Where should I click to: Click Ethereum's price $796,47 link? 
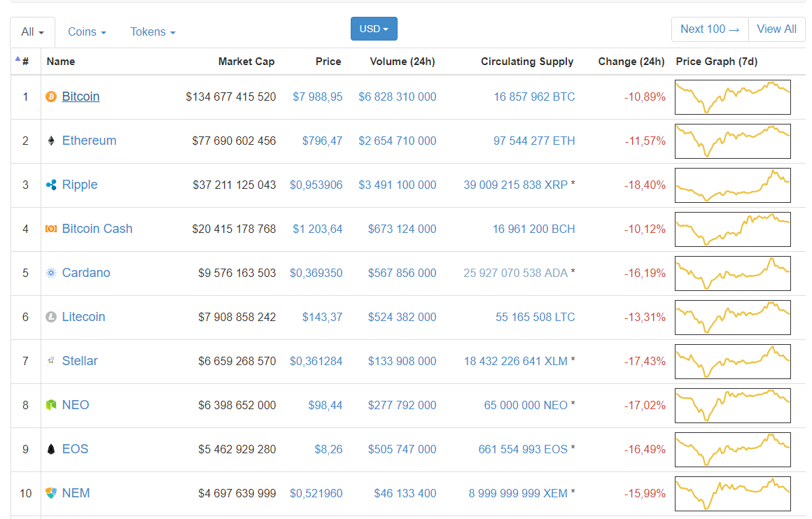(x=322, y=141)
